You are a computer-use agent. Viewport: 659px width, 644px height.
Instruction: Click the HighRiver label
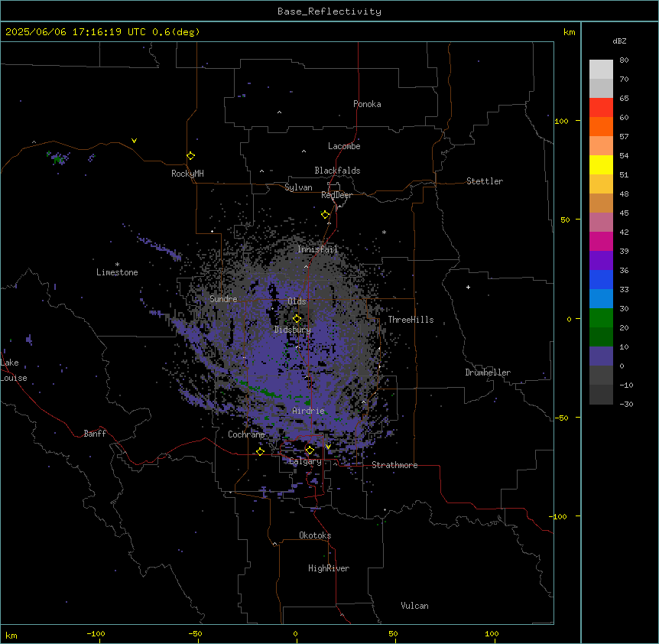click(x=329, y=568)
